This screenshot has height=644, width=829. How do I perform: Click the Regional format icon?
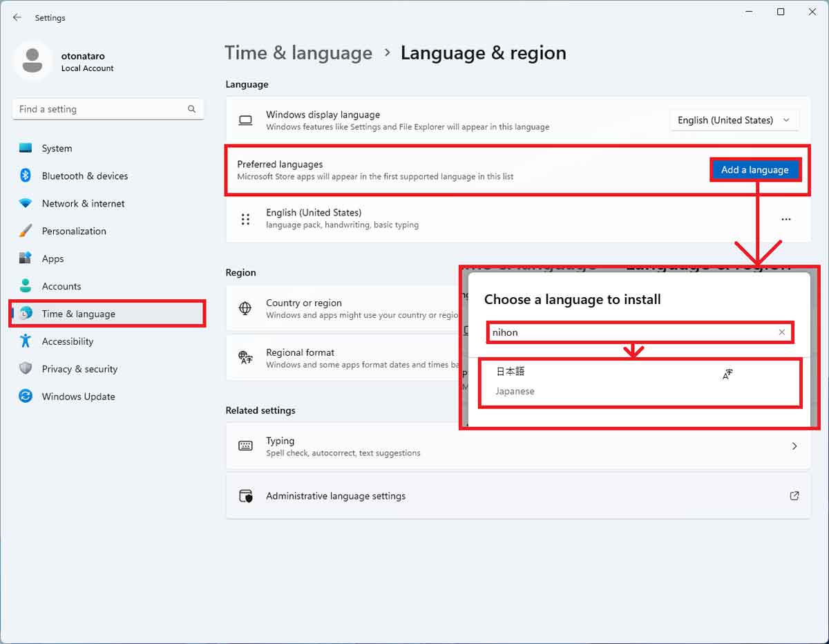[245, 357]
